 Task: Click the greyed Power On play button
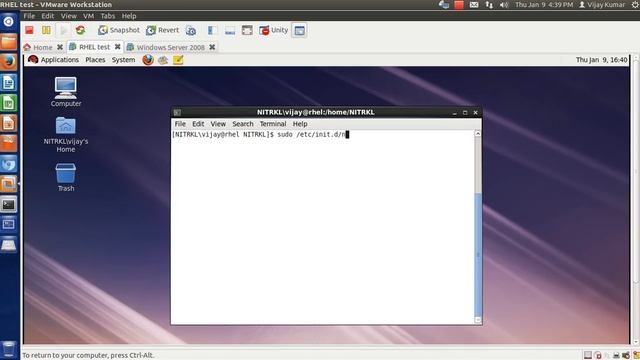[x=63, y=30]
